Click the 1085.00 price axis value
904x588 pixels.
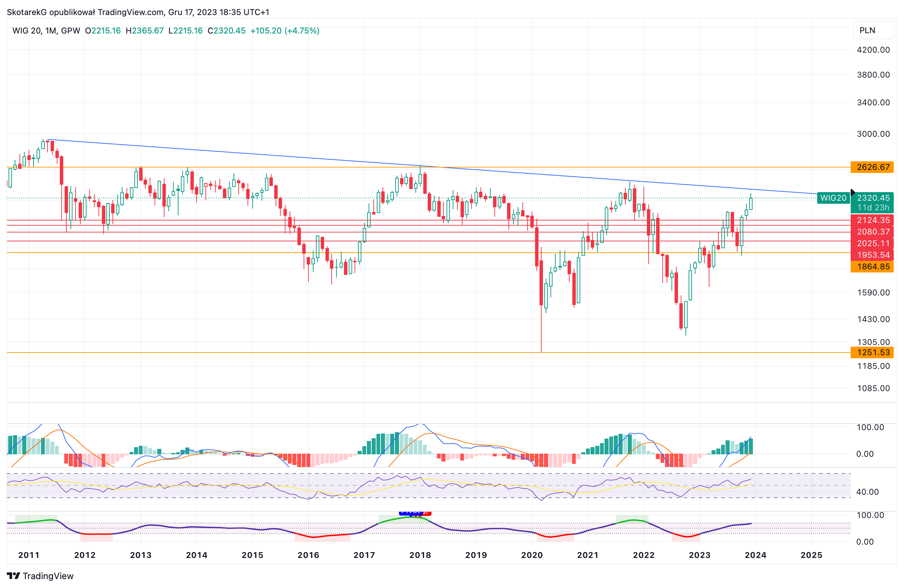pyautogui.click(x=873, y=388)
